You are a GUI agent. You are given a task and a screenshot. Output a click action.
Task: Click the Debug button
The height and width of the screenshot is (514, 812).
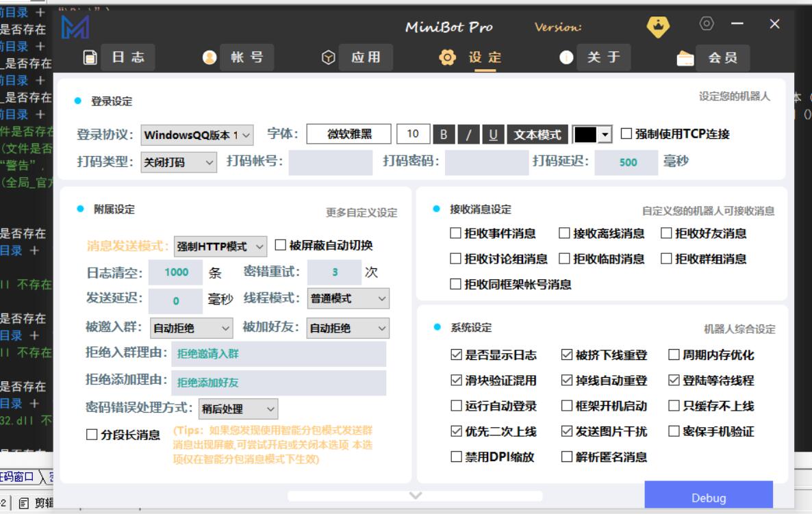pyautogui.click(x=709, y=496)
